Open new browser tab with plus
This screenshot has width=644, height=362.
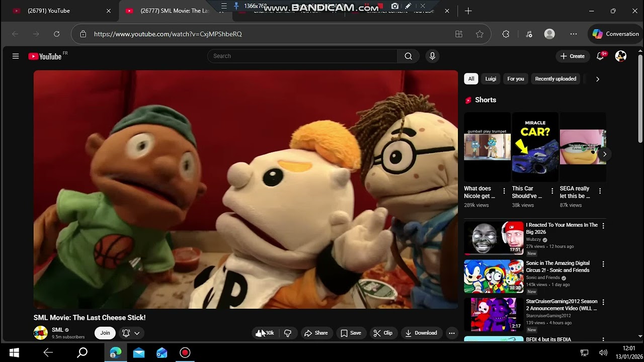click(x=468, y=11)
